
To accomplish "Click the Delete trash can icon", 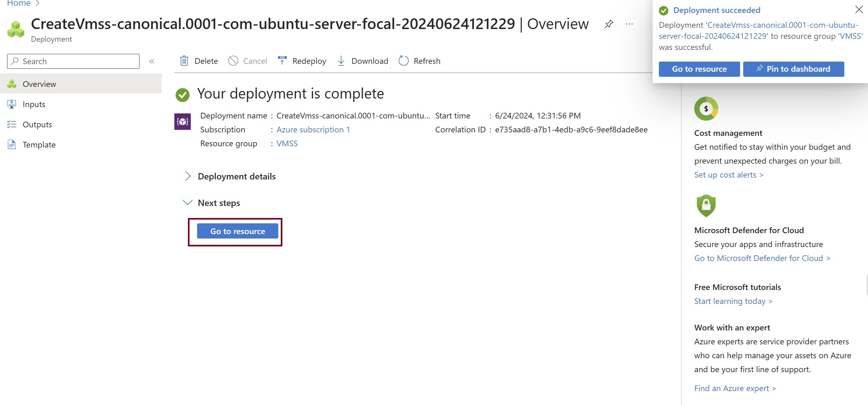I will (x=184, y=61).
